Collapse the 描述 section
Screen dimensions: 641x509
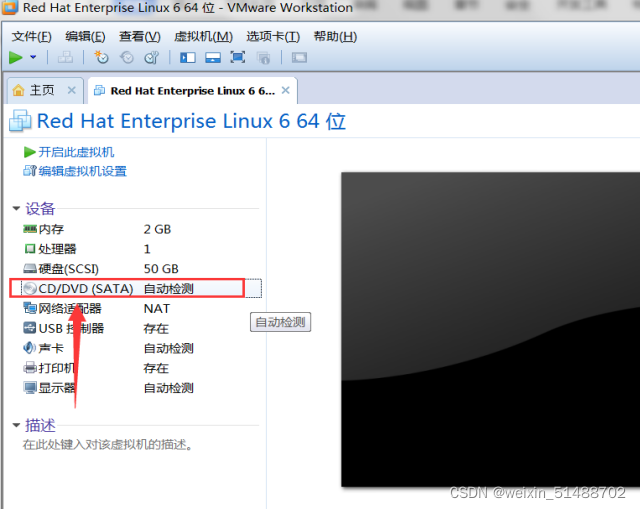coord(16,425)
